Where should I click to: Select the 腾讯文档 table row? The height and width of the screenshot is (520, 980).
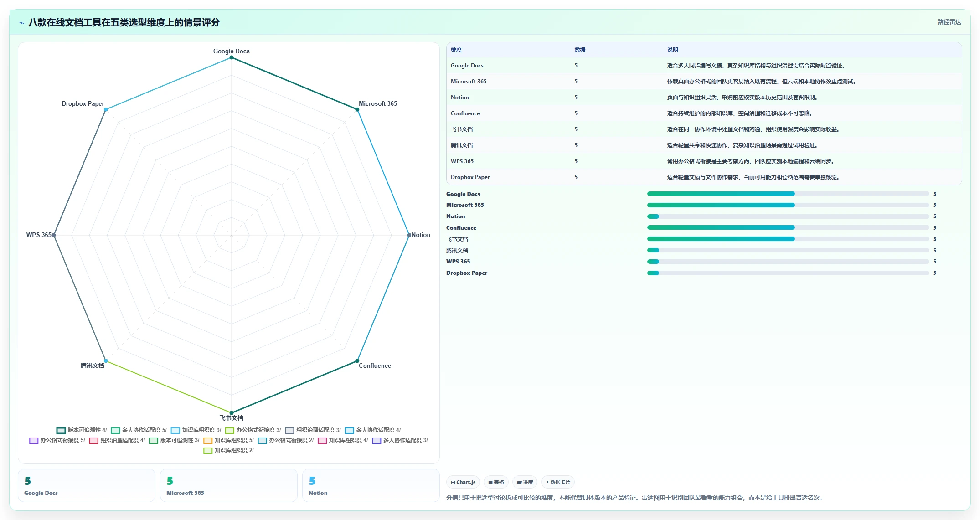[x=704, y=145]
